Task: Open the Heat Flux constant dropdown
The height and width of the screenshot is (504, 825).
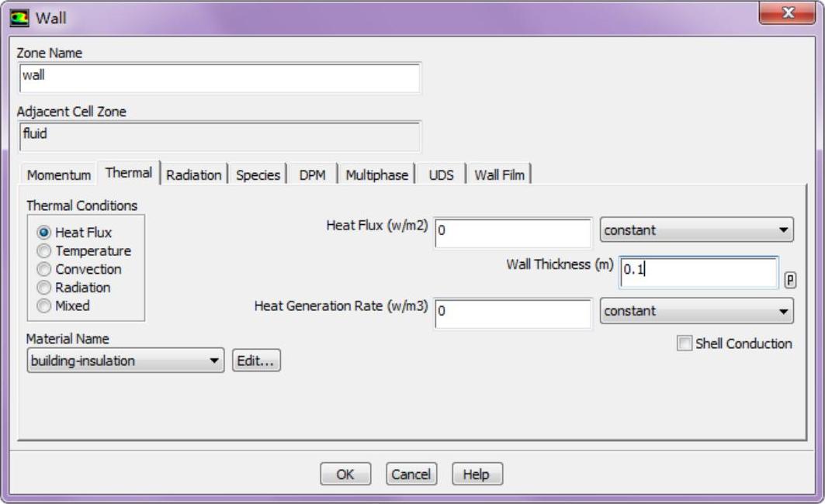Action: click(x=697, y=230)
